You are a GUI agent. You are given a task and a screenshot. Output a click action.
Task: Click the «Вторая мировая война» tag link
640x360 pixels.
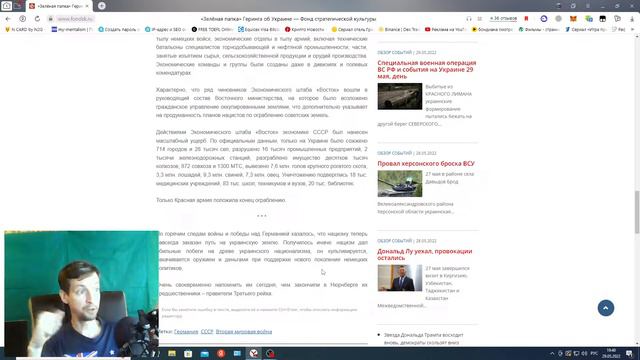[x=244, y=331]
